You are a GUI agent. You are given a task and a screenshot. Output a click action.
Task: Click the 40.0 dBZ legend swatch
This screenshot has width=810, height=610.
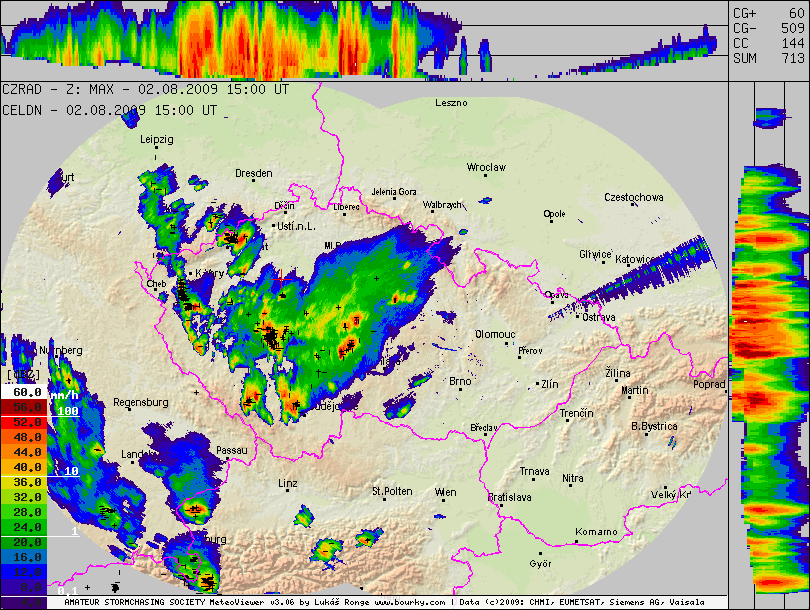click(x=24, y=467)
